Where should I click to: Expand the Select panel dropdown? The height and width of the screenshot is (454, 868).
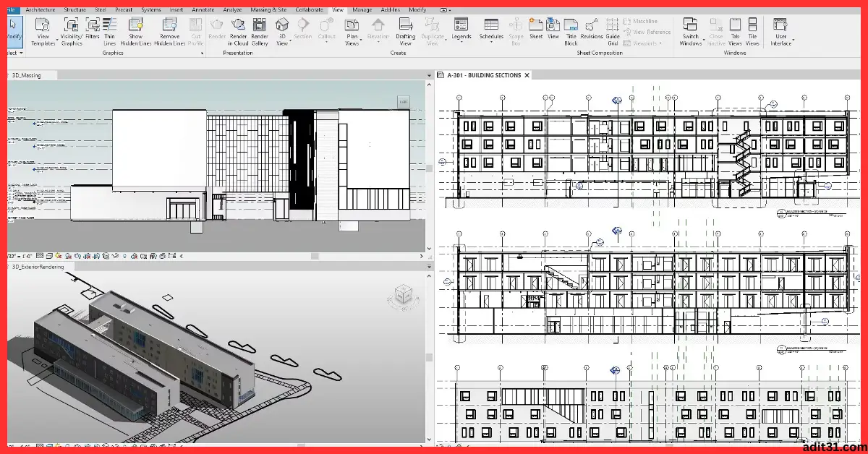coord(21,53)
